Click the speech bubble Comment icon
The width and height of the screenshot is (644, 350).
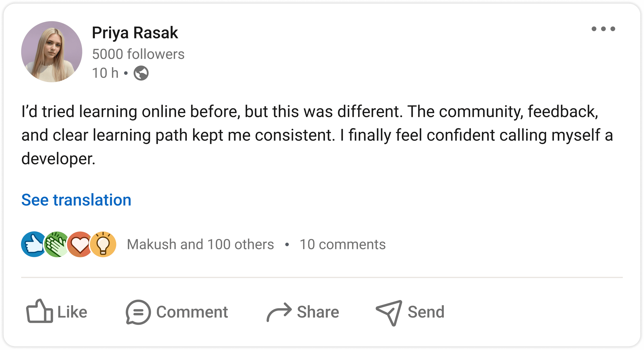tap(138, 312)
